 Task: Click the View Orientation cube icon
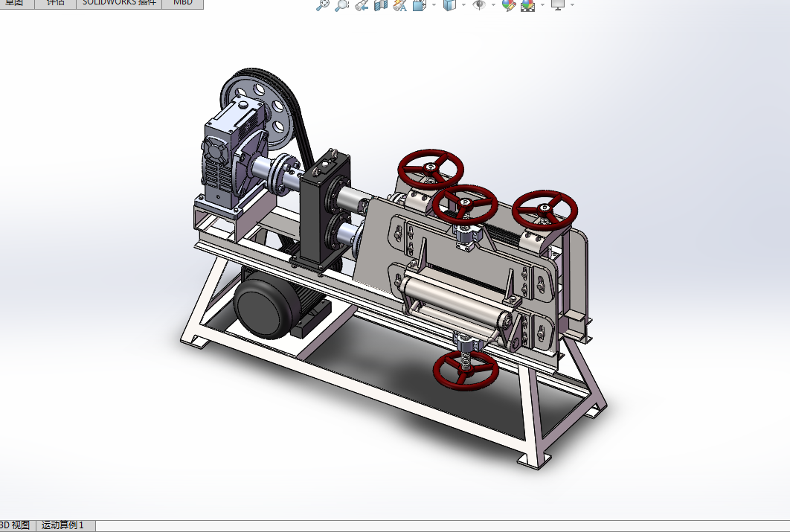(420, 5)
